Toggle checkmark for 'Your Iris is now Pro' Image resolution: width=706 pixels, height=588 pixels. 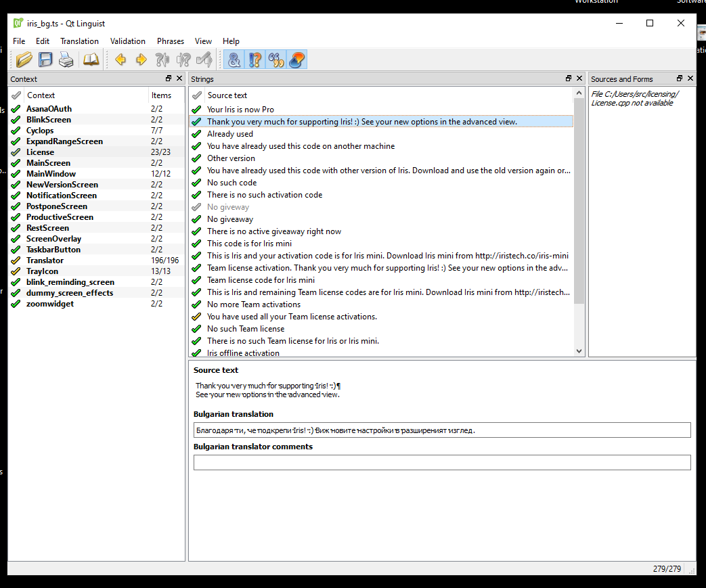click(x=196, y=110)
